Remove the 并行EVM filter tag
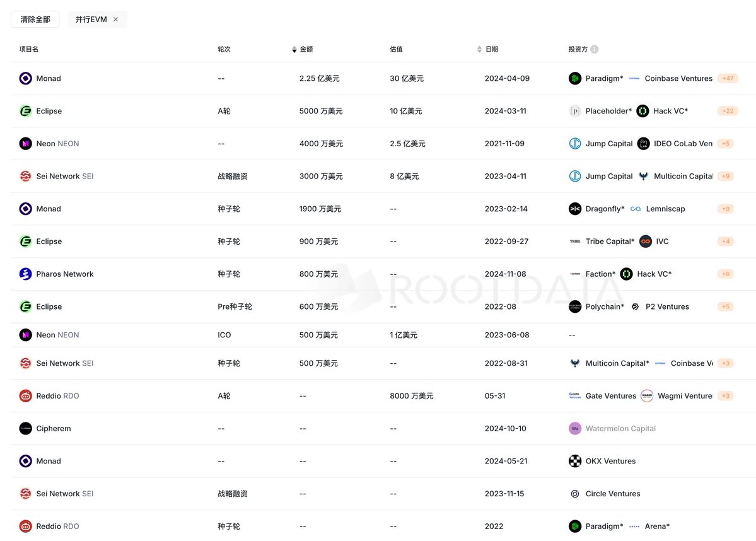The height and width of the screenshot is (541, 756). point(116,20)
